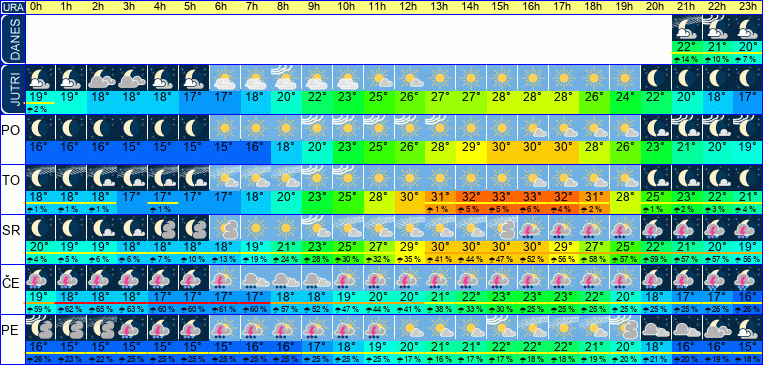763x365 pixels.
Task: Click the DANES 21h temperature 22°
Action: (687, 47)
